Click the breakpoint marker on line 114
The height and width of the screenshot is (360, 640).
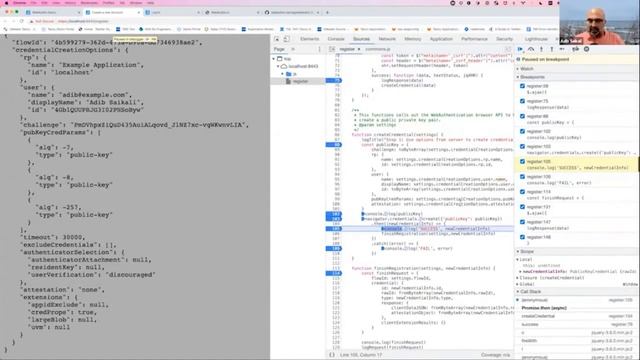(334, 273)
